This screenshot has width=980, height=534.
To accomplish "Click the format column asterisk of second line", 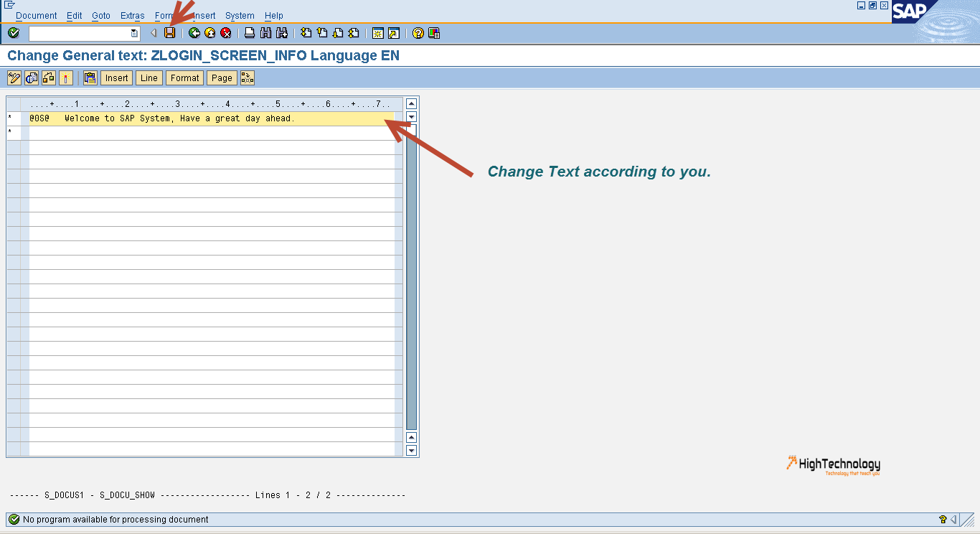I will pyautogui.click(x=10, y=133).
